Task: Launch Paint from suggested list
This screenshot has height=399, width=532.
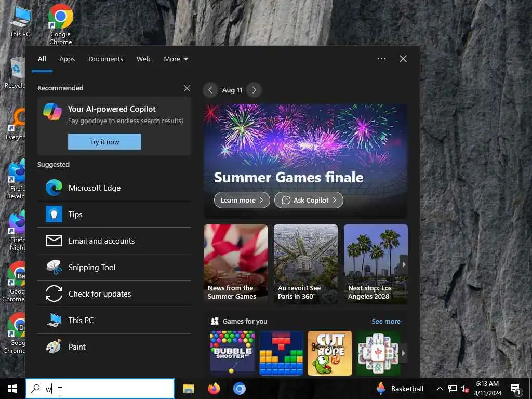Action: [x=114, y=347]
